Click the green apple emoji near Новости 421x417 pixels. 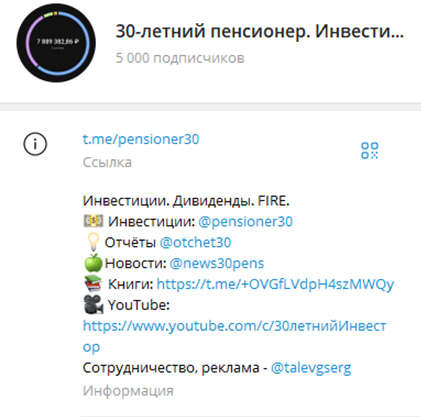click(x=93, y=263)
